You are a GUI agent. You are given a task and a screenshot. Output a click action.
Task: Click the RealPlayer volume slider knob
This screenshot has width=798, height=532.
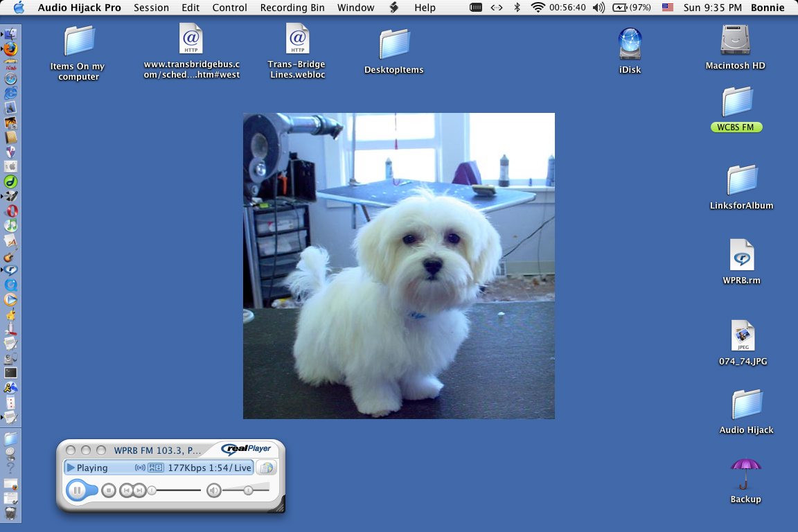[x=247, y=490]
